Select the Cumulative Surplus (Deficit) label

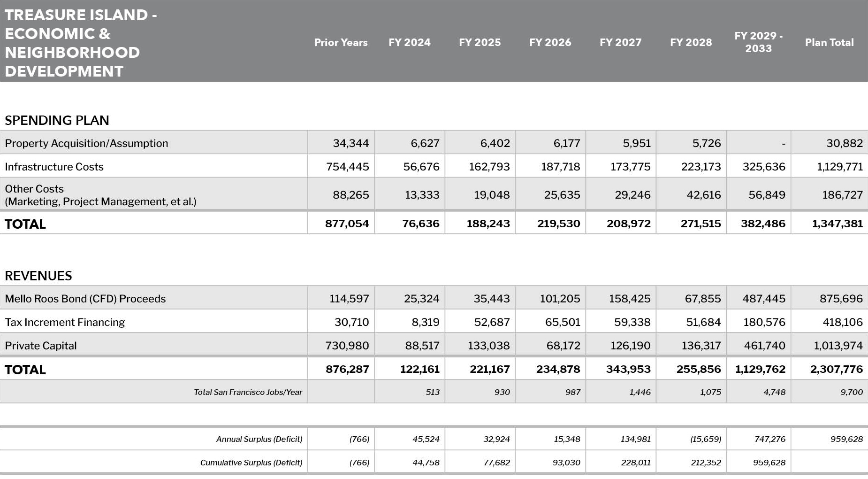(251, 463)
